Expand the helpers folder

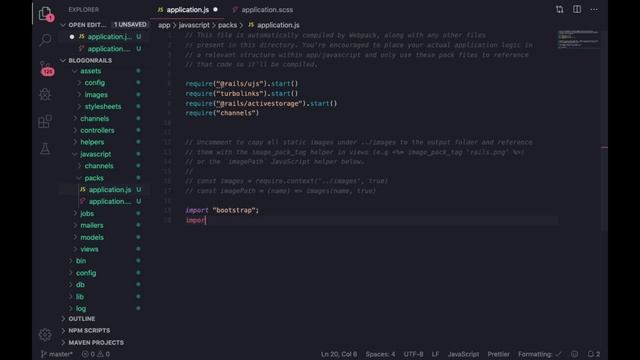pos(92,142)
